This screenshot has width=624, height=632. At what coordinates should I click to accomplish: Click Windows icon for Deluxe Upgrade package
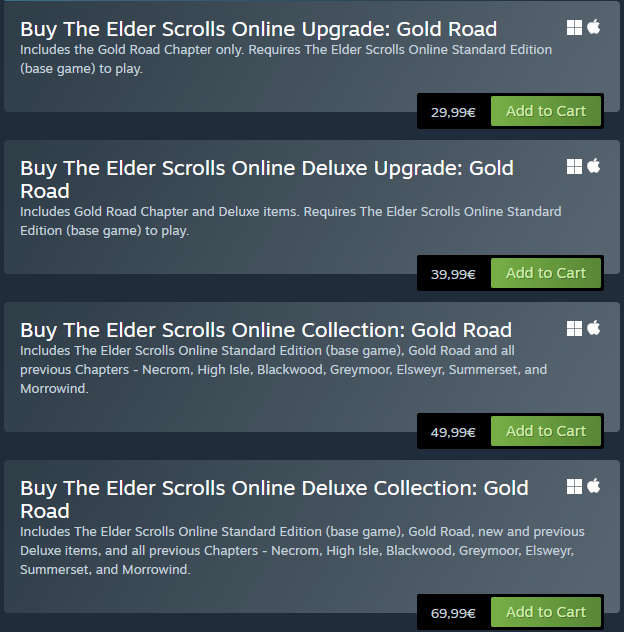pyautogui.click(x=574, y=166)
